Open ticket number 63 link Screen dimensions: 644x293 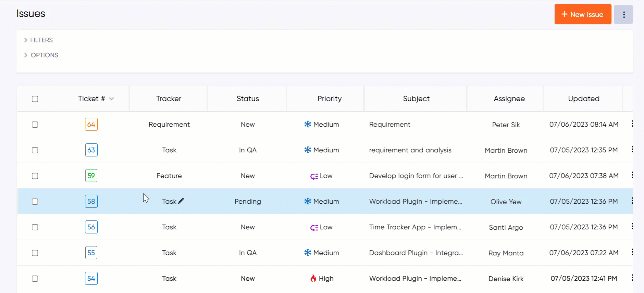[91, 150]
